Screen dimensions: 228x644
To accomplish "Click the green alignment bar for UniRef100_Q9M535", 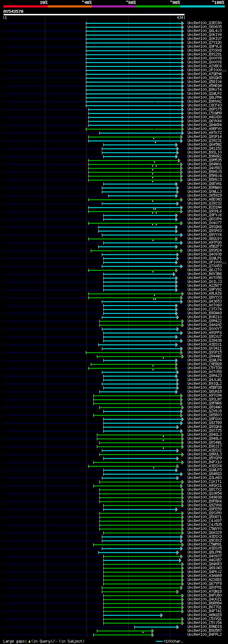I will click(x=134, y=160).
